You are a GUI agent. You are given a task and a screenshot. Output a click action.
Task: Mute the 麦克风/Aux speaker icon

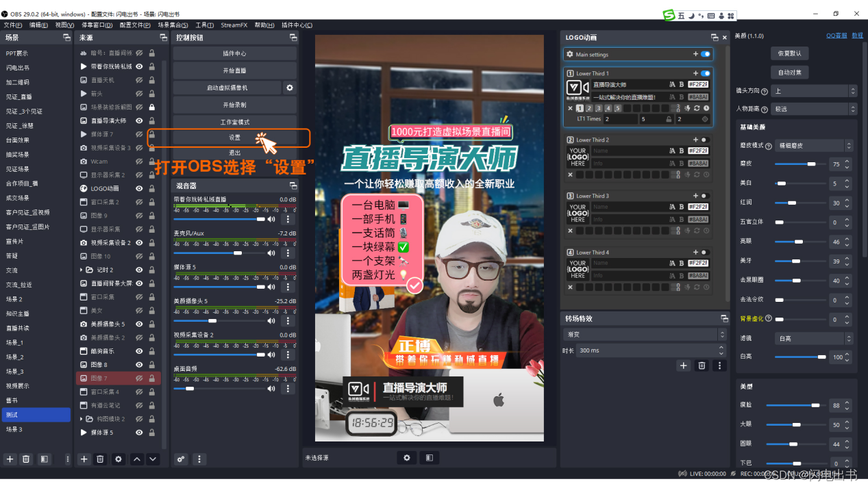click(x=271, y=253)
